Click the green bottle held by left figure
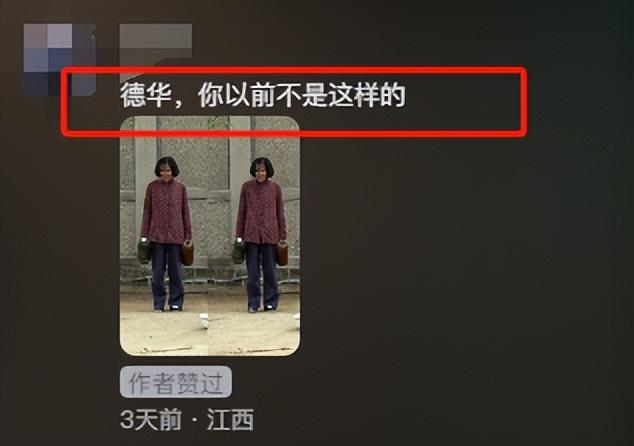 click(144, 251)
